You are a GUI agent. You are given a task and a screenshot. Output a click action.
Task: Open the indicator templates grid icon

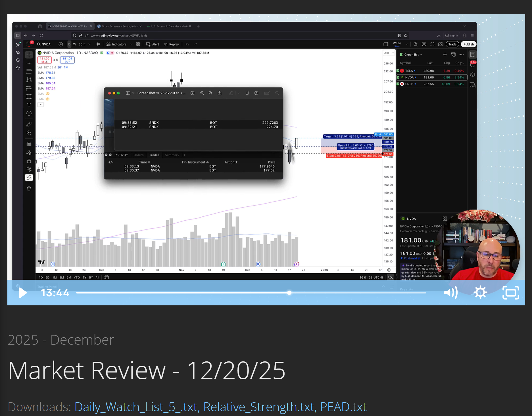click(138, 44)
